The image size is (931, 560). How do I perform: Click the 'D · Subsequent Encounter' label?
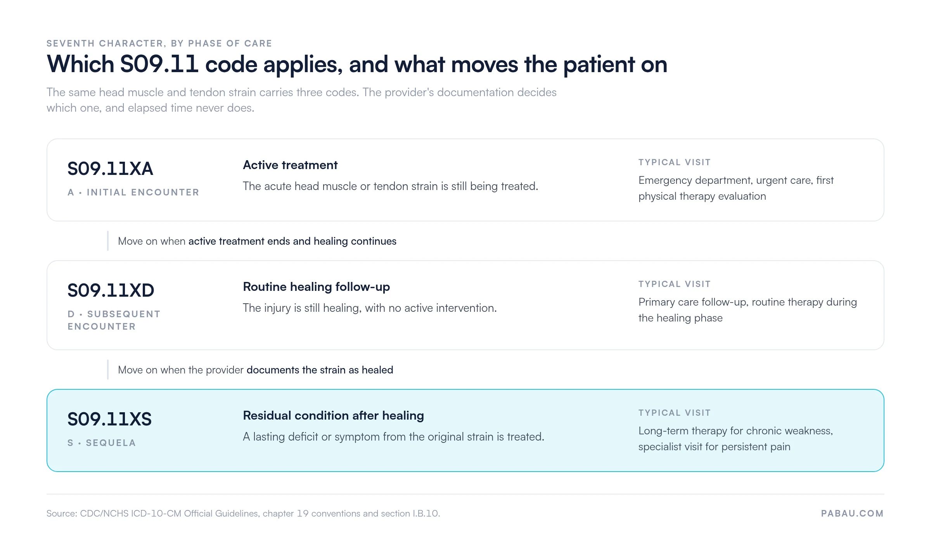click(x=114, y=320)
